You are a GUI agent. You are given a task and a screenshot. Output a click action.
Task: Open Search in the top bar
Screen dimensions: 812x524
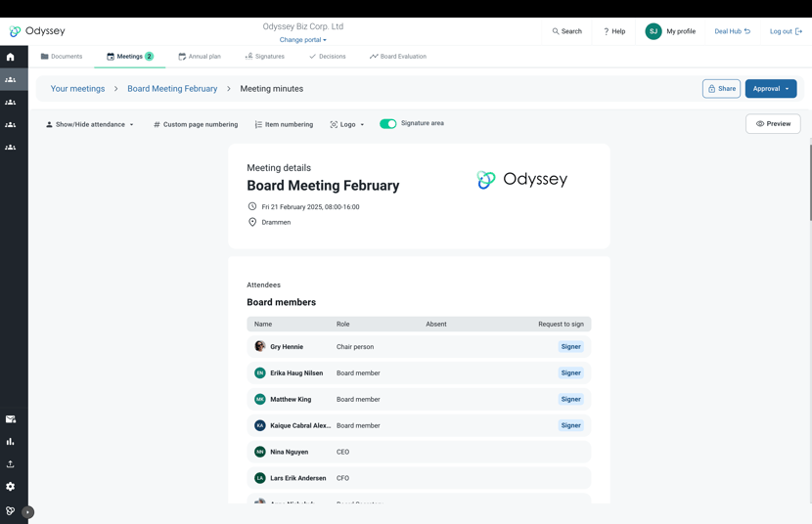(567, 31)
